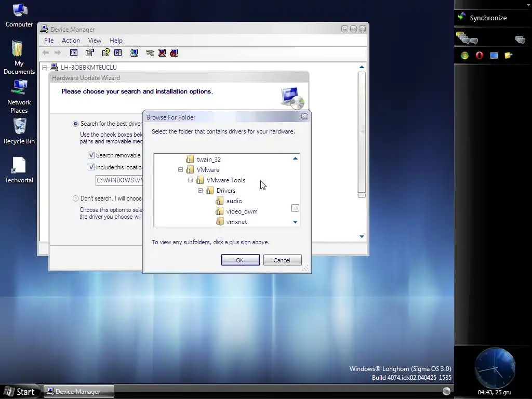
Task: Click the Device Manager taskbar button
Action: pyautogui.click(x=78, y=392)
